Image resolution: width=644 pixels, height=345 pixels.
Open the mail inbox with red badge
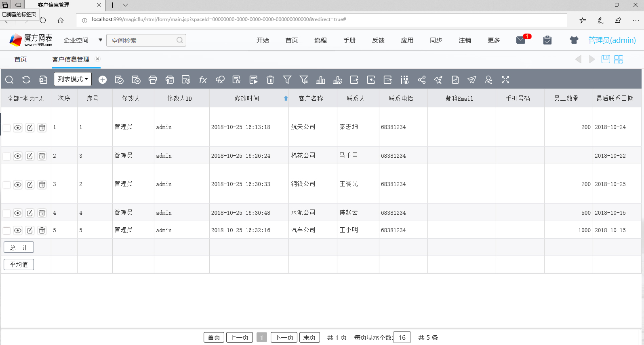[521, 40]
